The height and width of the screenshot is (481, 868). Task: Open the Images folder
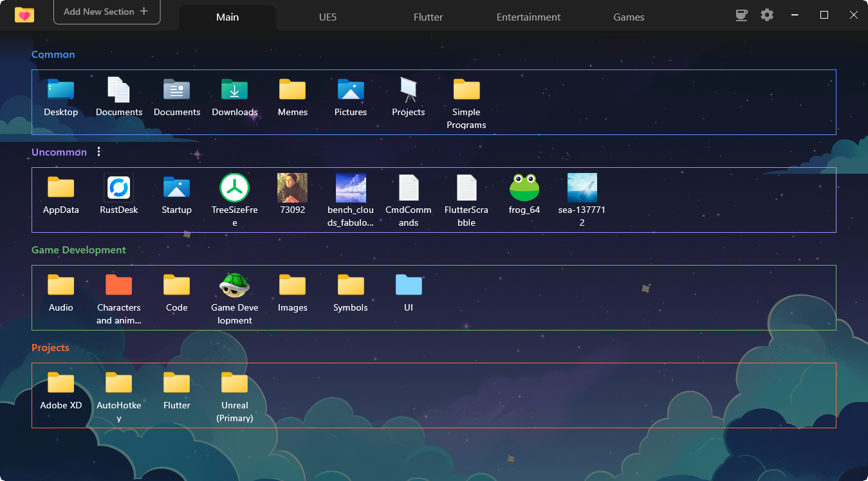[x=293, y=294]
